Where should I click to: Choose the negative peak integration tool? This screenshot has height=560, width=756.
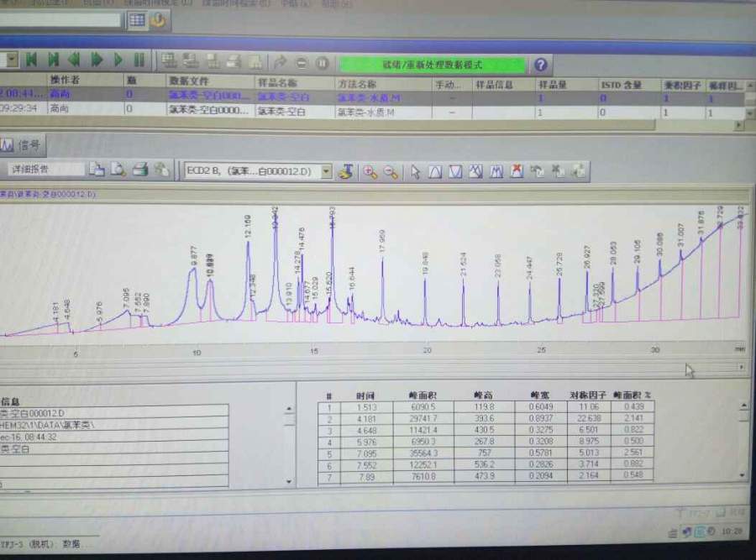click(x=455, y=171)
